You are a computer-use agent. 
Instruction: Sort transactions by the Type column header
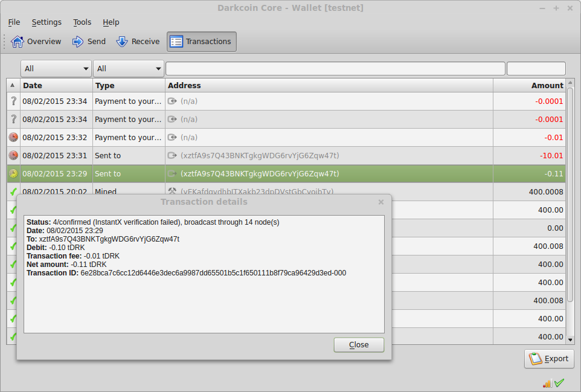[129, 86]
